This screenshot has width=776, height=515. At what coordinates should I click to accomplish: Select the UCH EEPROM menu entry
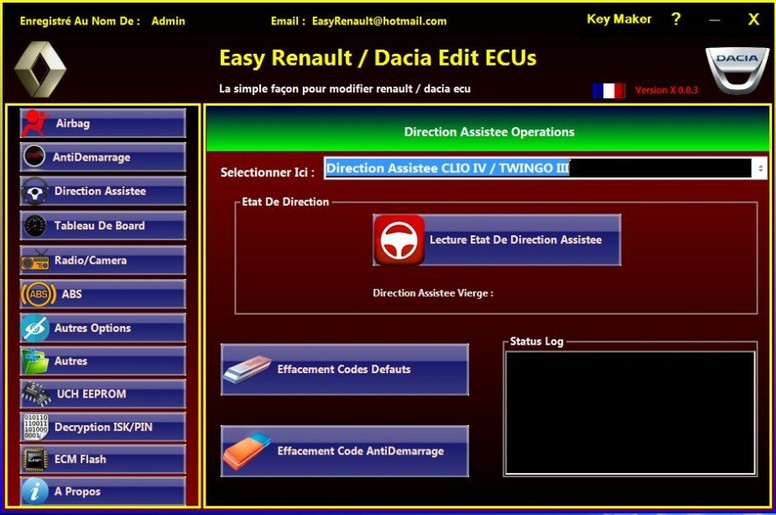103,394
